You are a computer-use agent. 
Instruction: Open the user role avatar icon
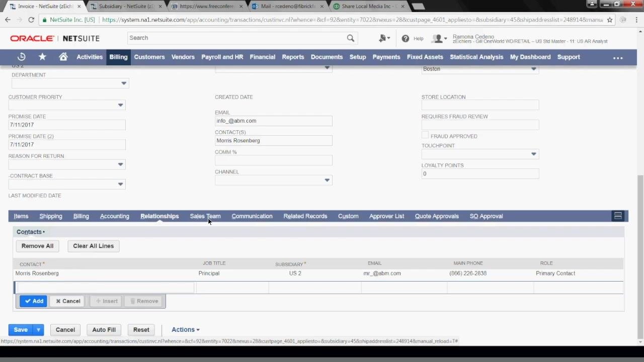tap(439, 38)
